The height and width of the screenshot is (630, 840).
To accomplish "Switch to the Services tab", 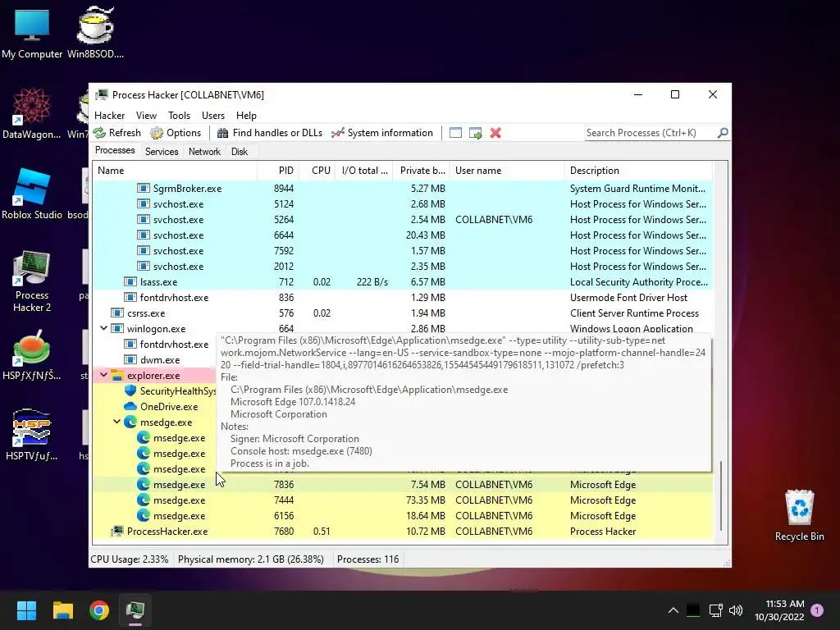I will (x=162, y=152).
